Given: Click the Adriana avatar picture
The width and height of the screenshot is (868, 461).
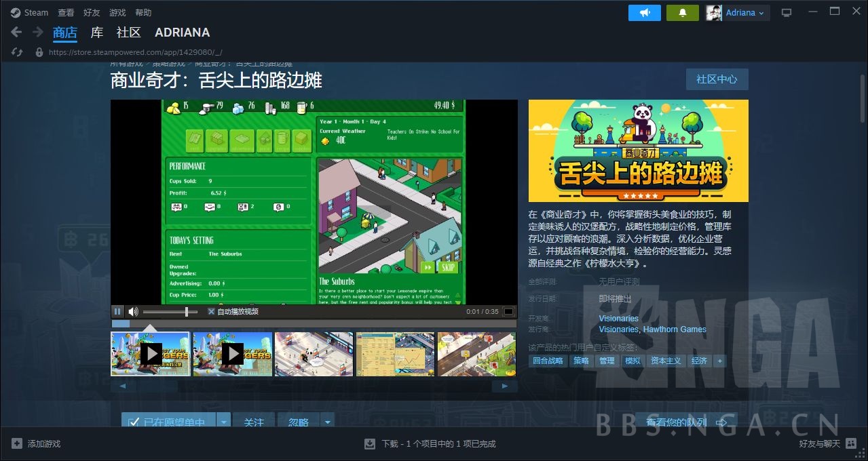Looking at the screenshot, I should 714,12.
